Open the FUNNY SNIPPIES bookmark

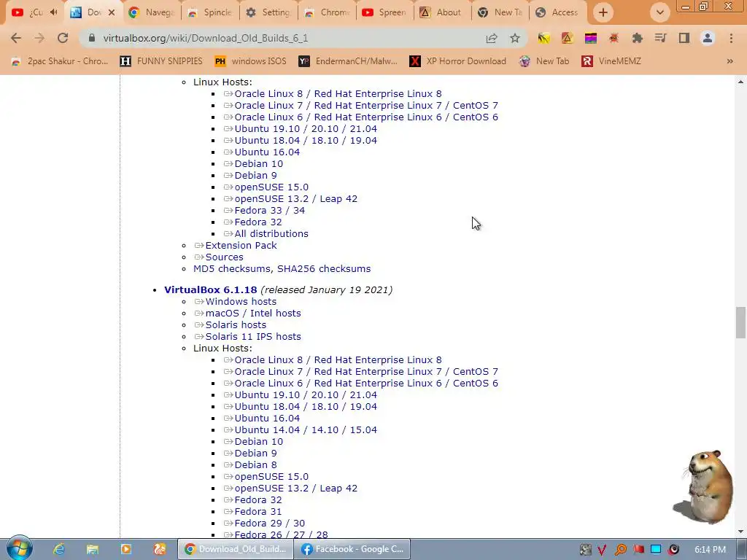click(x=161, y=61)
